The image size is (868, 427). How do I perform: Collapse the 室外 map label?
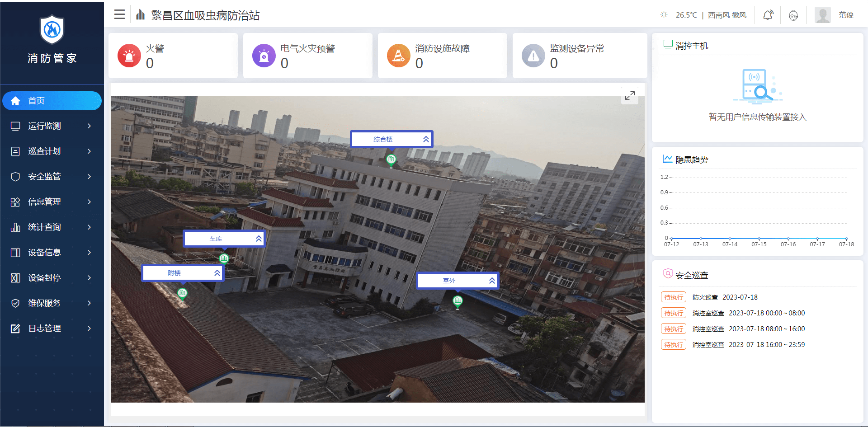pos(492,281)
